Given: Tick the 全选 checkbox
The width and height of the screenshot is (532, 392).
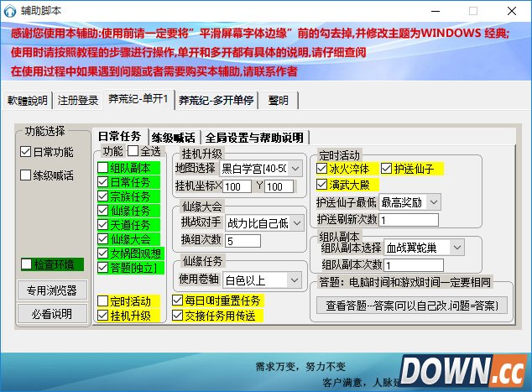Looking at the screenshot, I should [133, 151].
